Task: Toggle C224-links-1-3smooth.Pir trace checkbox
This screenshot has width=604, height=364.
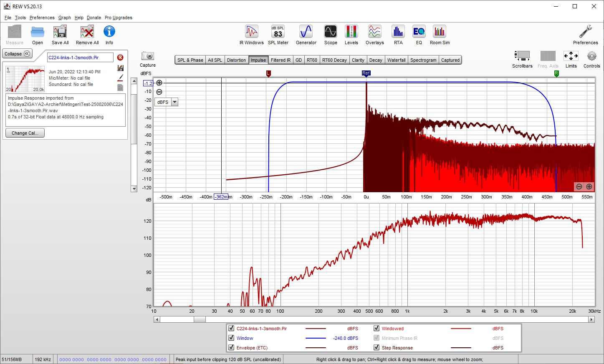Action: [231, 328]
